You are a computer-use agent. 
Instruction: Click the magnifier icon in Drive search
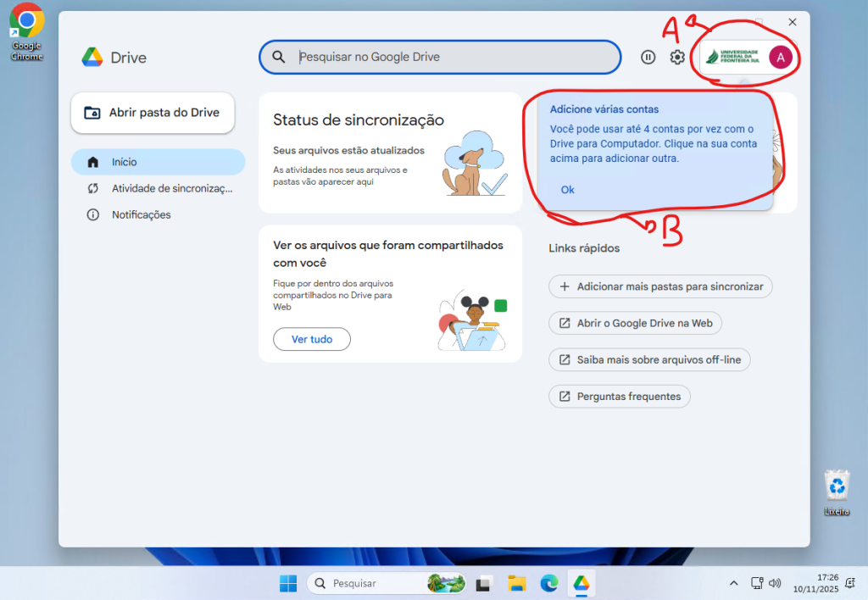coord(279,58)
